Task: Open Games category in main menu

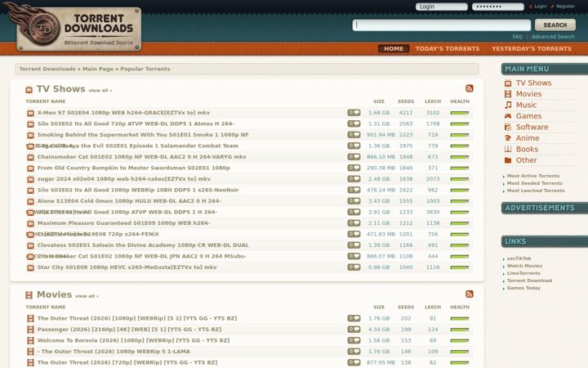Action: 528,116
